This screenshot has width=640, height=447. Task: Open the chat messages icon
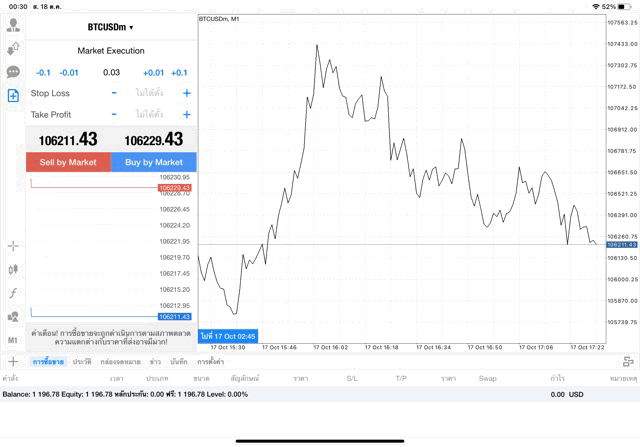point(13,72)
